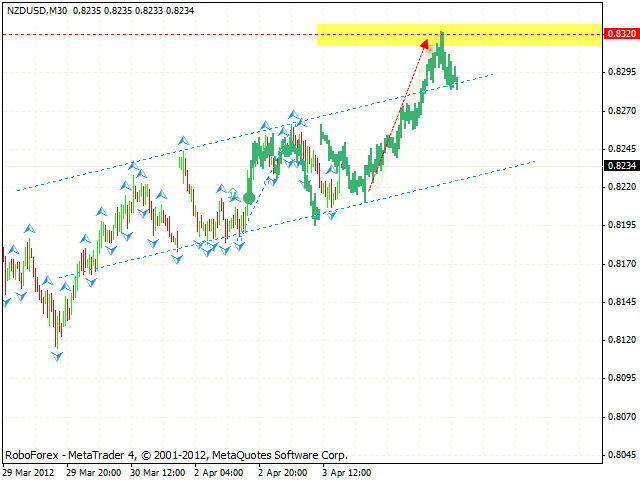Click the 0.8295 price axis label

point(620,72)
